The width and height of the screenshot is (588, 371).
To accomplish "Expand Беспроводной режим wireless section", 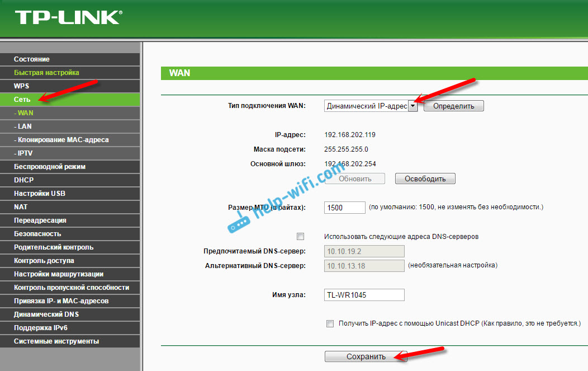I will [50, 167].
